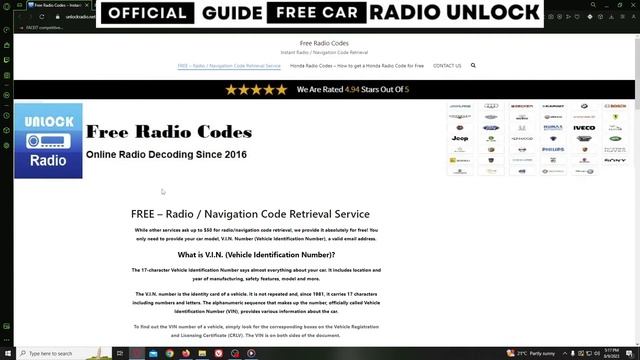The height and width of the screenshot is (360, 640).
Task: Open FREE Radio / Navigation Code Retrieval Service menu
Action: 229,66
